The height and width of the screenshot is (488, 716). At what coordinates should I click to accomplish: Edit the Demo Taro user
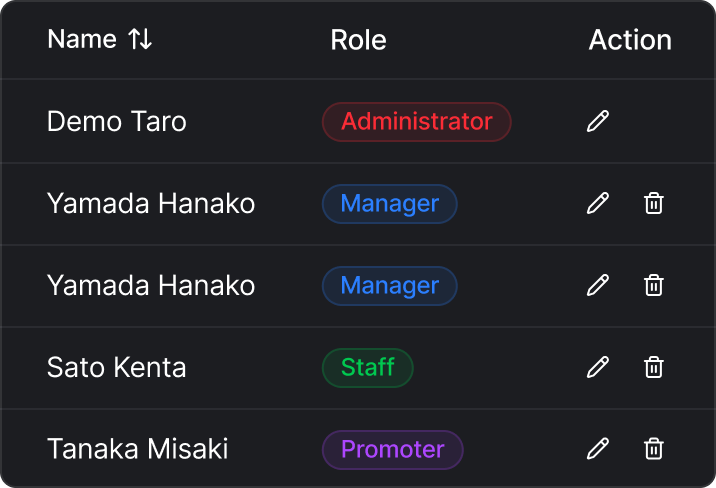(x=598, y=122)
